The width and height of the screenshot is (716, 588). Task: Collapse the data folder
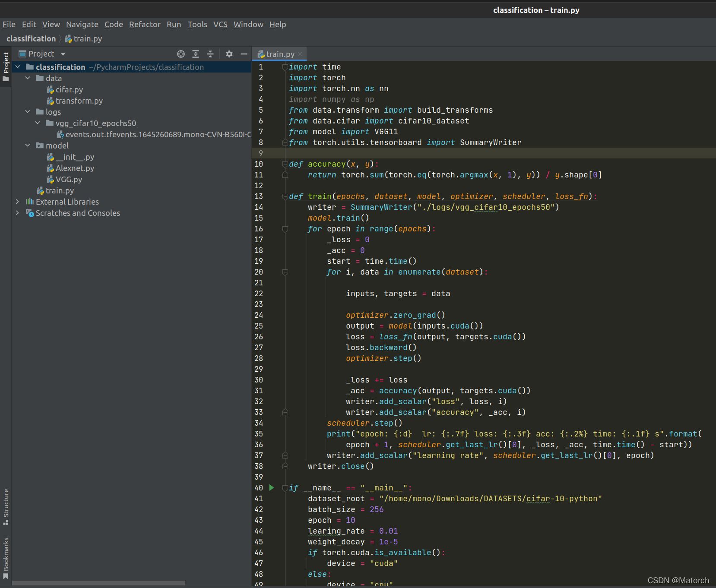tap(28, 78)
